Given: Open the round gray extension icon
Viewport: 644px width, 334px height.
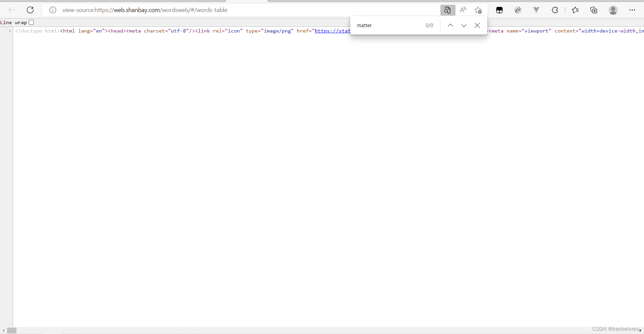Looking at the screenshot, I should click(x=518, y=10).
